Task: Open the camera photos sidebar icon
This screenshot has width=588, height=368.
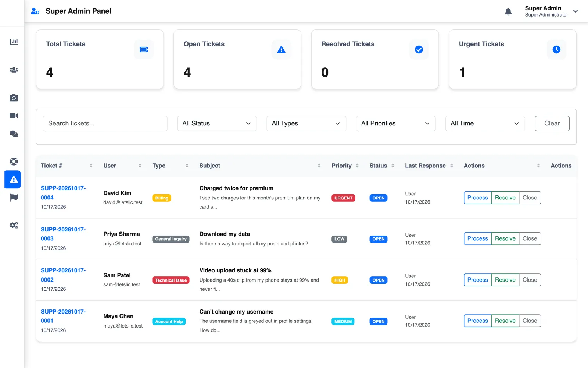Action: point(14,98)
